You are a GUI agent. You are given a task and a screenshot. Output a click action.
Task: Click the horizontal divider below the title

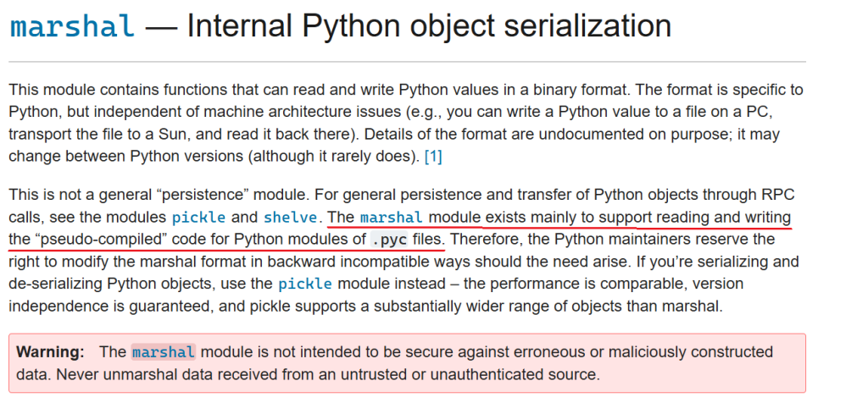(407, 61)
